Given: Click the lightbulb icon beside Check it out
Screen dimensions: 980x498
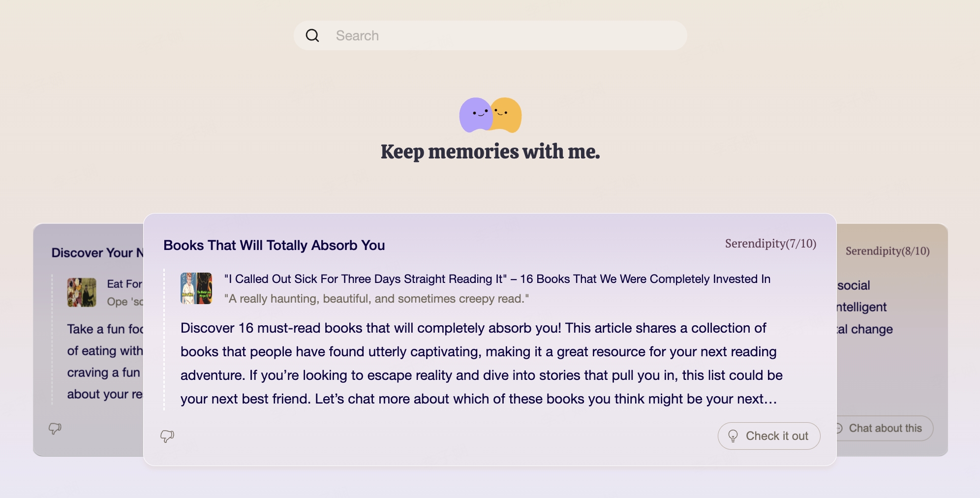Looking at the screenshot, I should 733,436.
